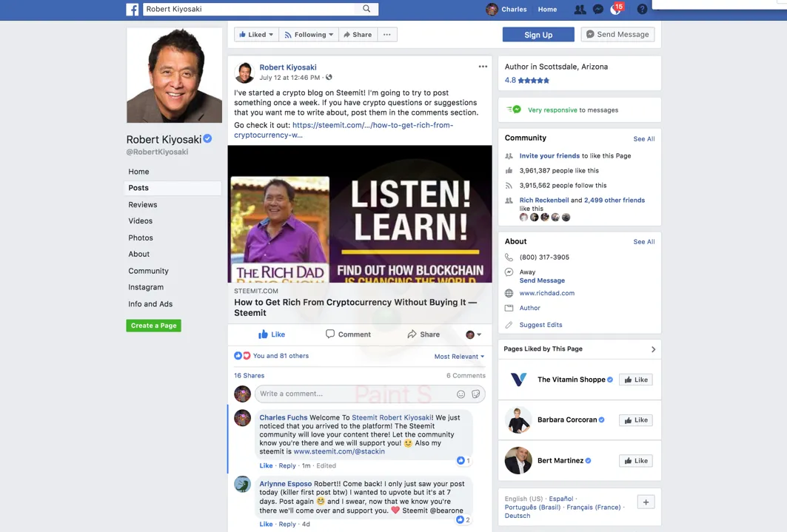Open Videos in page sidebar
787x532 pixels.
pyautogui.click(x=140, y=220)
